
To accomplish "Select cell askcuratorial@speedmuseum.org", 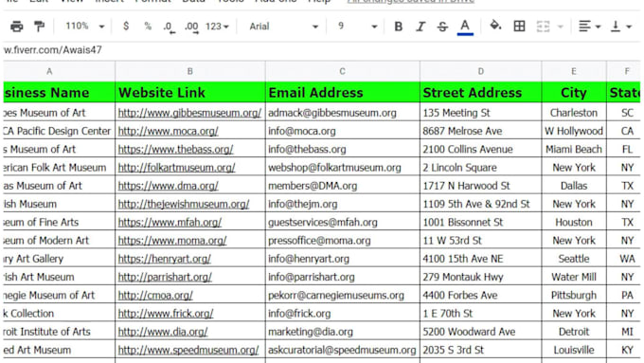I will coord(343,350).
